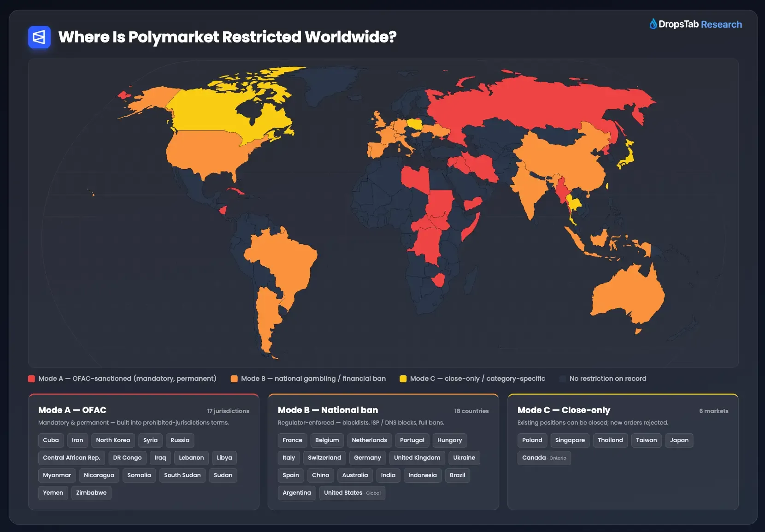The width and height of the screenshot is (765, 532).
Task: Click the dark No restriction legend swatch
Action: (562, 378)
